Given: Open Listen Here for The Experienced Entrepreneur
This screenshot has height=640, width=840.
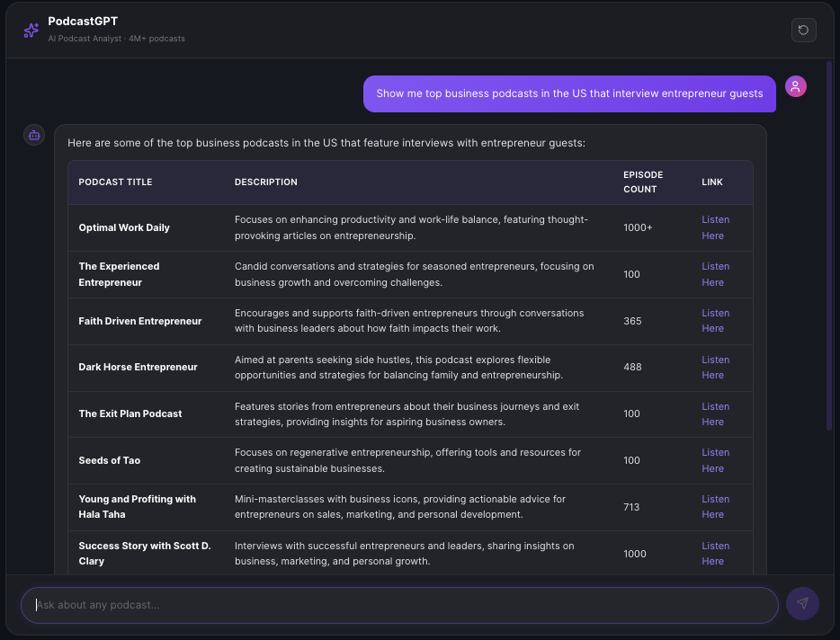Looking at the screenshot, I should pyautogui.click(x=715, y=274).
